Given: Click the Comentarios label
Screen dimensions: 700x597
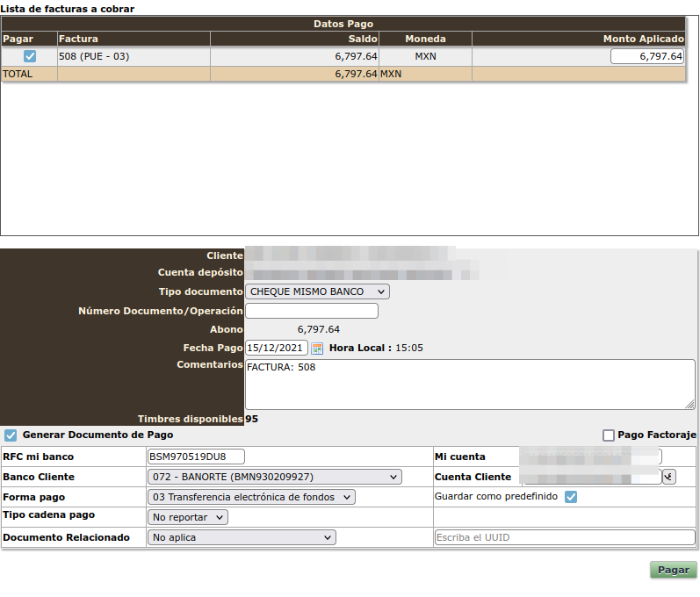Looking at the screenshot, I should (210, 364).
